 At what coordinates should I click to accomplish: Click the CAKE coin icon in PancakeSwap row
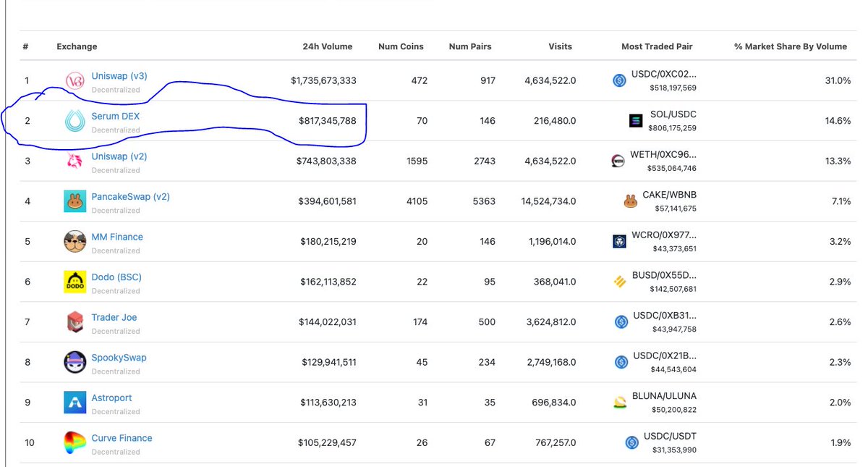(x=630, y=201)
